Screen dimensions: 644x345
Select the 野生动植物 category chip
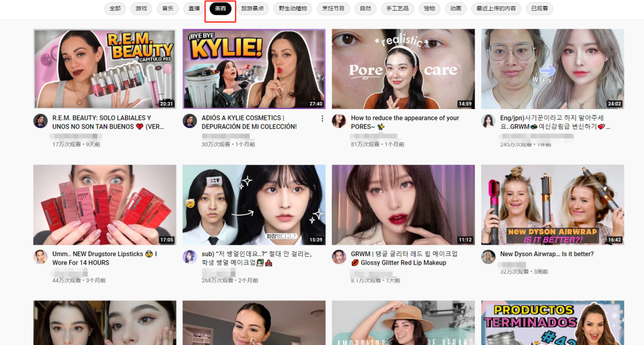pos(293,8)
